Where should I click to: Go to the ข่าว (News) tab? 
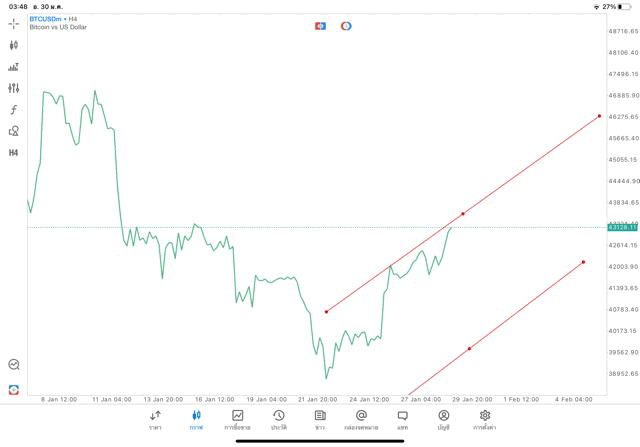[x=320, y=419]
